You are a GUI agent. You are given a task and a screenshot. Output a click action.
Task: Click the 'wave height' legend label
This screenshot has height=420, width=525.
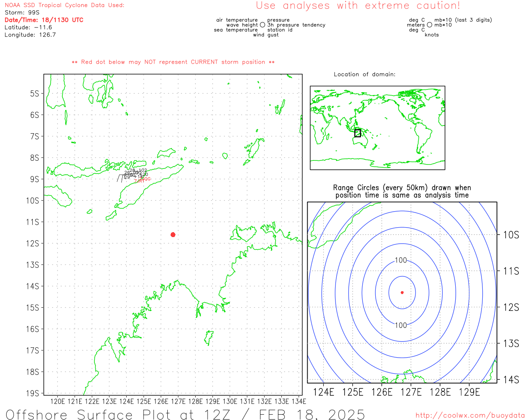click(242, 25)
